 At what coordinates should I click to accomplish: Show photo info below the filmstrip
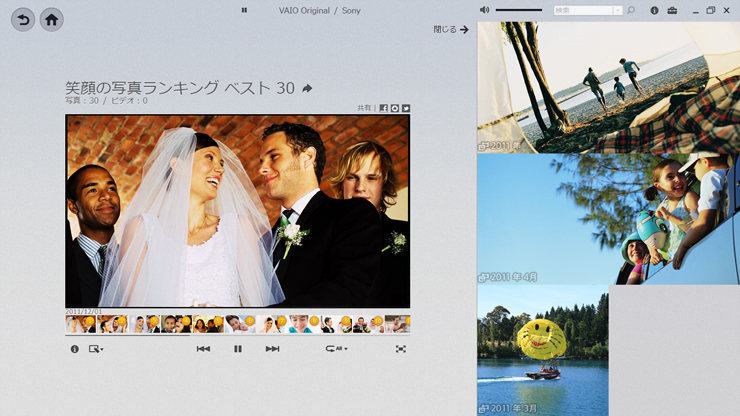(x=74, y=349)
